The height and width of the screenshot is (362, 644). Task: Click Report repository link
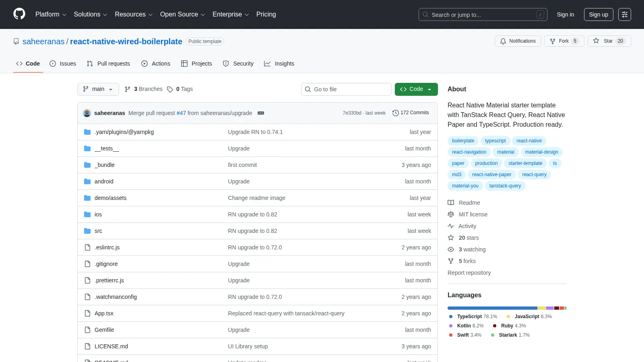tap(469, 273)
